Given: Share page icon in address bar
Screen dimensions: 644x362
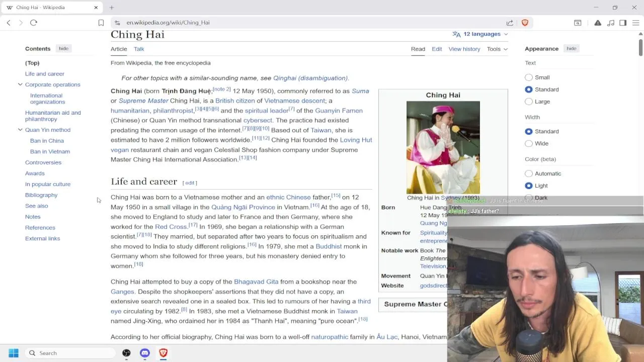Looking at the screenshot, I should click(x=510, y=23).
